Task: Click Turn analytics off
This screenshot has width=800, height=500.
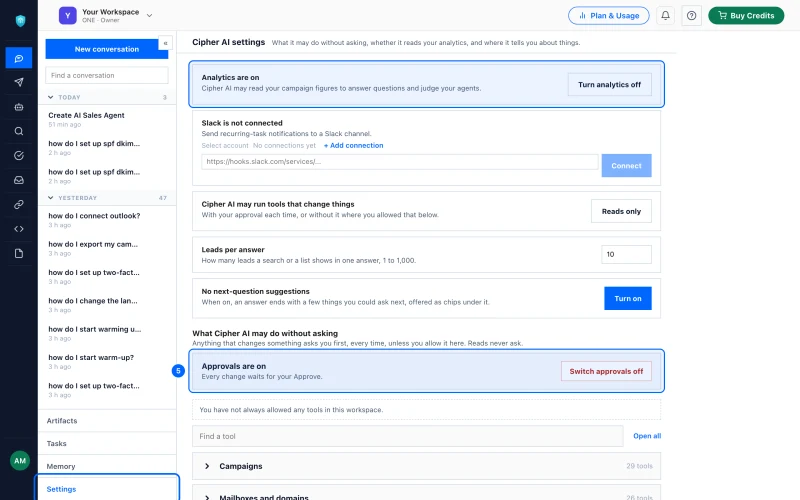Action: pos(609,85)
